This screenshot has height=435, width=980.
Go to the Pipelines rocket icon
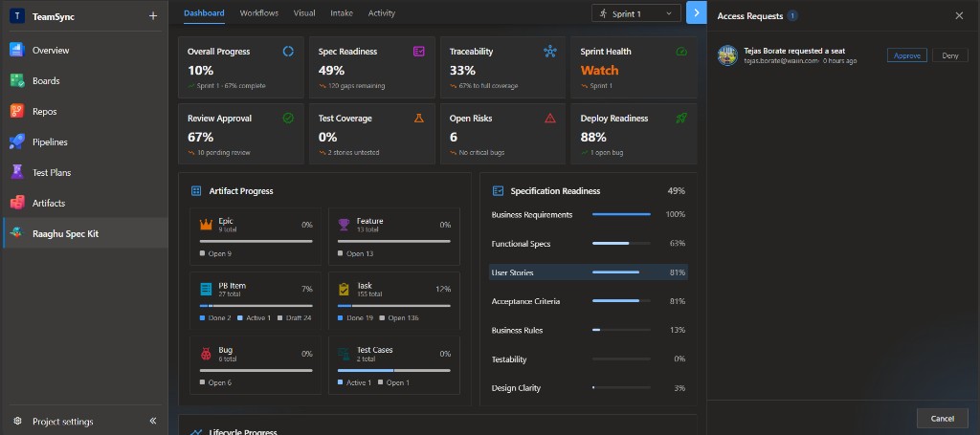click(x=17, y=142)
